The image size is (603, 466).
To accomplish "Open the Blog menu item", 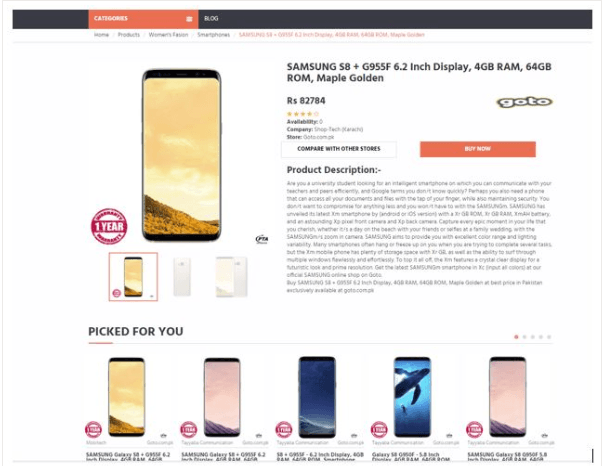I will point(211,18).
